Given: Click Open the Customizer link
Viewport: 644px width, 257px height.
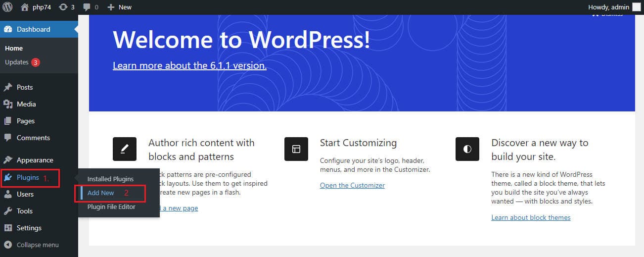Looking at the screenshot, I should click(x=352, y=185).
